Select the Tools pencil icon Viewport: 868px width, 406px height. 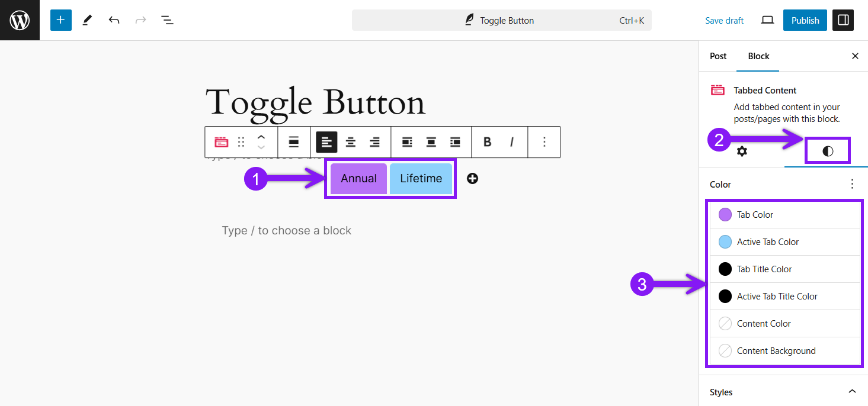point(87,20)
